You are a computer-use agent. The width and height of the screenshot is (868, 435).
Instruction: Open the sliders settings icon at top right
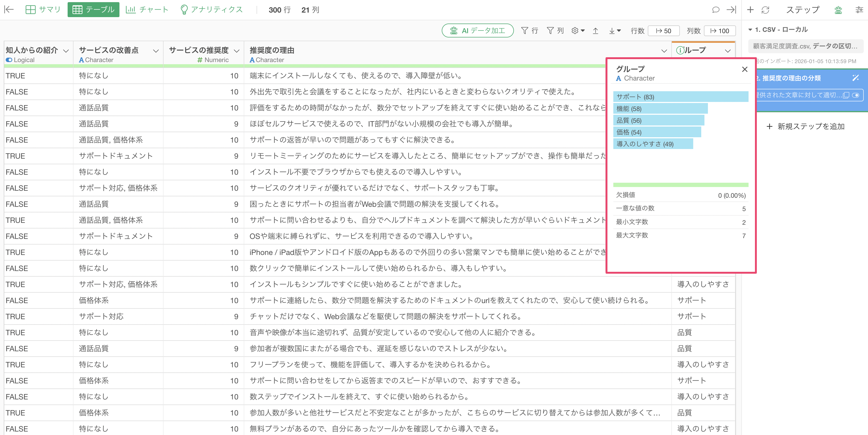[x=859, y=10]
